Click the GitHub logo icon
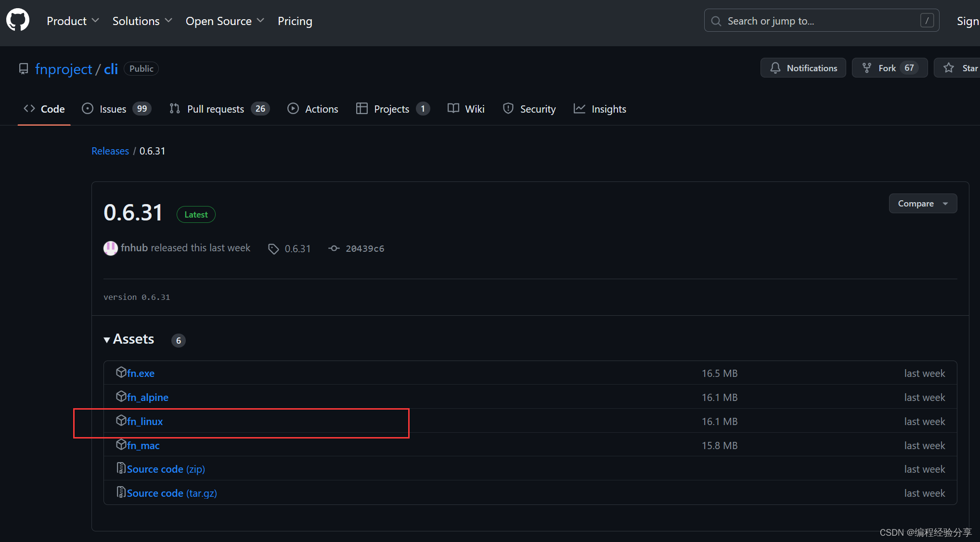Image resolution: width=980 pixels, height=542 pixels. [18, 20]
